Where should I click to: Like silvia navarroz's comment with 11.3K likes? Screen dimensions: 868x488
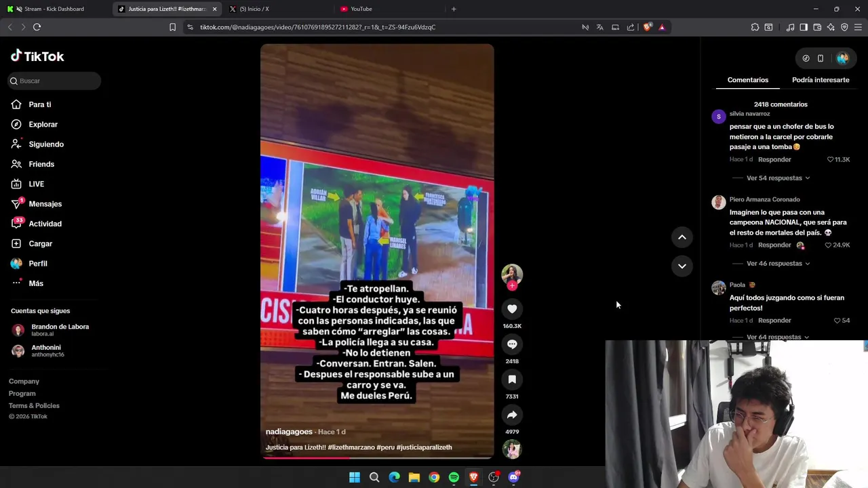pyautogui.click(x=830, y=160)
